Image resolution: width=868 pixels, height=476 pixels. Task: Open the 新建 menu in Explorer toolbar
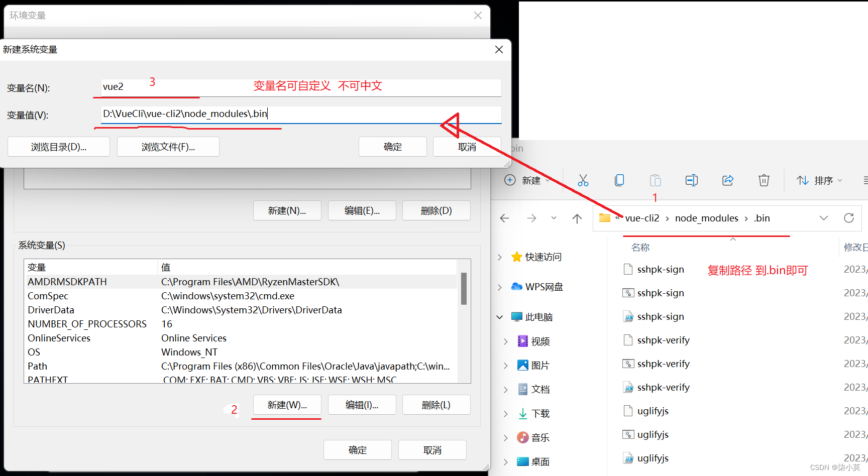click(527, 180)
